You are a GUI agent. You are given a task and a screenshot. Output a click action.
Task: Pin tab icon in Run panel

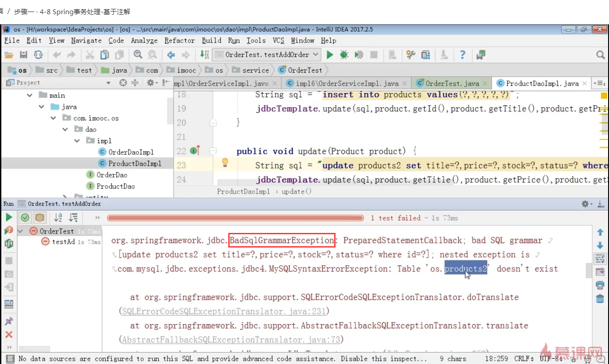pyautogui.click(x=9, y=321)
